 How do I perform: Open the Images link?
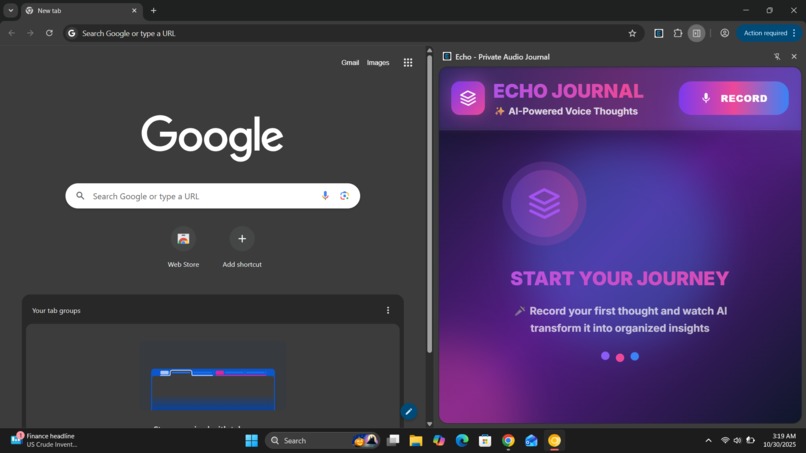(x=378, y=63)
